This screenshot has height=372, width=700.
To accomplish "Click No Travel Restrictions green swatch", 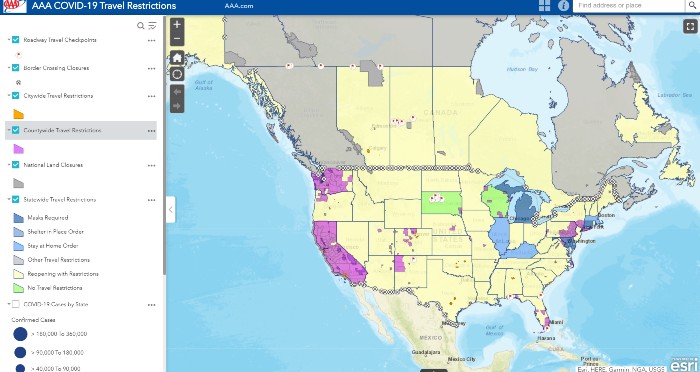I will pyautogui.click(x=18, y=288).
